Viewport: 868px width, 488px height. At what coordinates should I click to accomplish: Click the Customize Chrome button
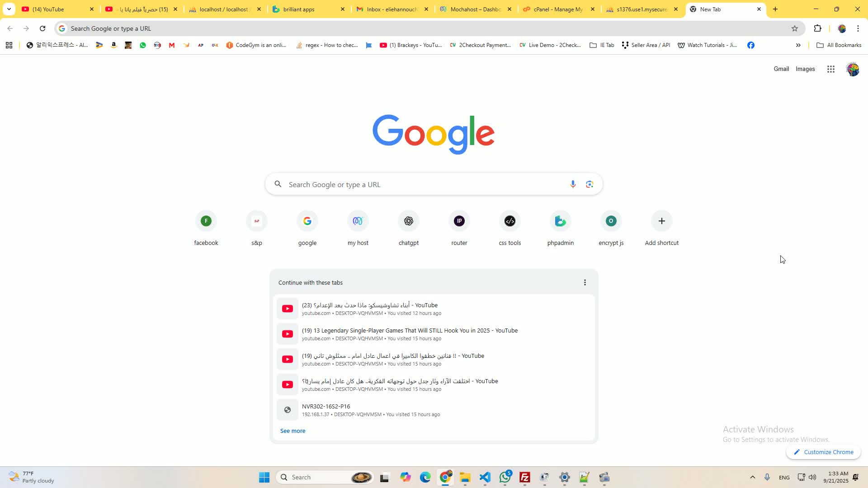824,452
